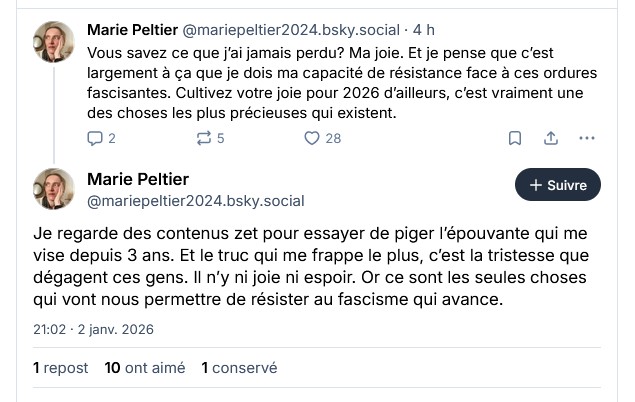
Task: Click the bold Marie Peltier name near Suivre
Action: [138, 179]
